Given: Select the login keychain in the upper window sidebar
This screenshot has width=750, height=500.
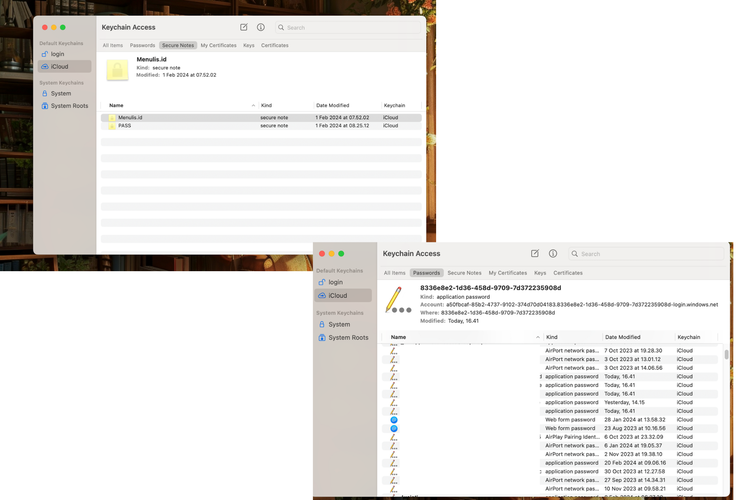Looking at the screenshot, I should tap(57, 54).
